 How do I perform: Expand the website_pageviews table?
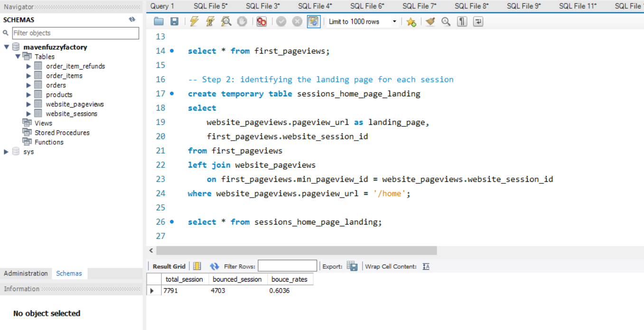(x=29, y=104)
